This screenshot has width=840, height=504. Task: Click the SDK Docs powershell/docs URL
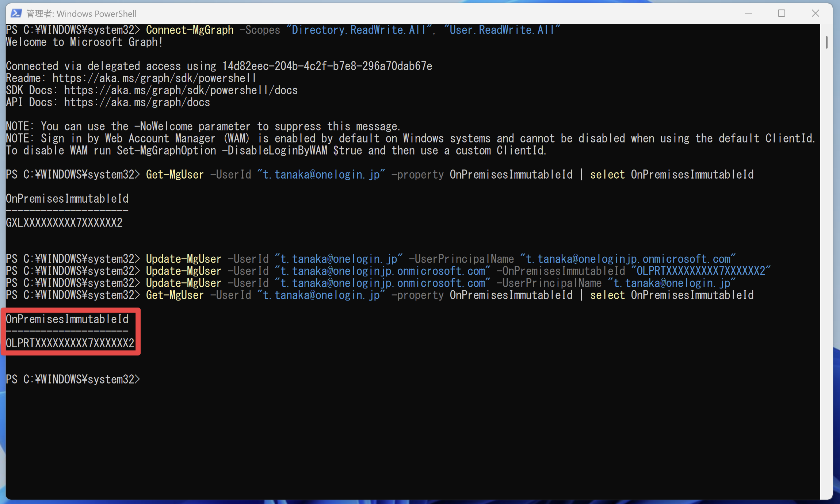click(181, 90)
